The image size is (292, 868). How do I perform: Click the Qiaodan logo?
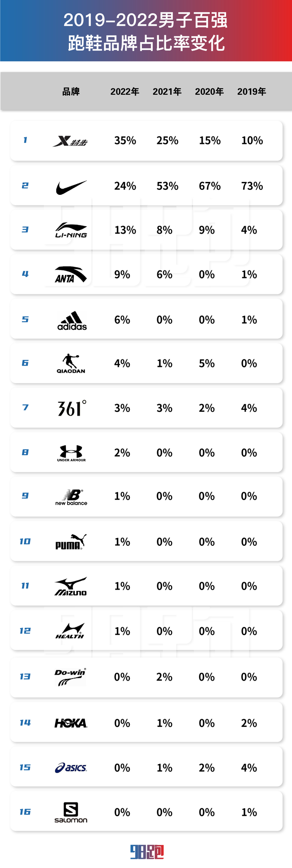pyautogui.click(x=71, y=363)
